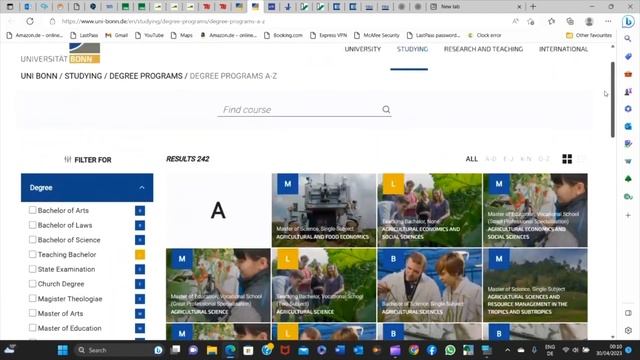
Task: Open INTERNATIONAL navigation menu
Action: point(563,49)
